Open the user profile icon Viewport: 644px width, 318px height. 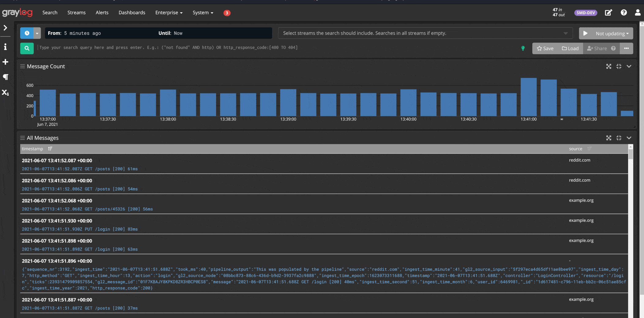click(638, 13)
